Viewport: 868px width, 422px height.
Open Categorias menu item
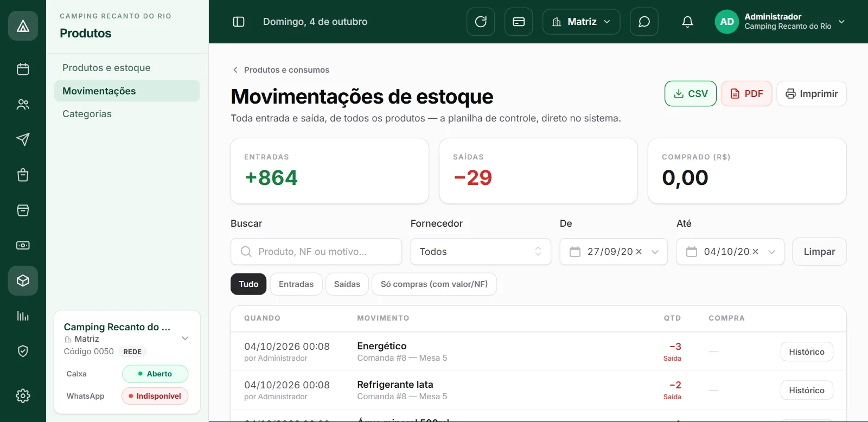point(127,114)
